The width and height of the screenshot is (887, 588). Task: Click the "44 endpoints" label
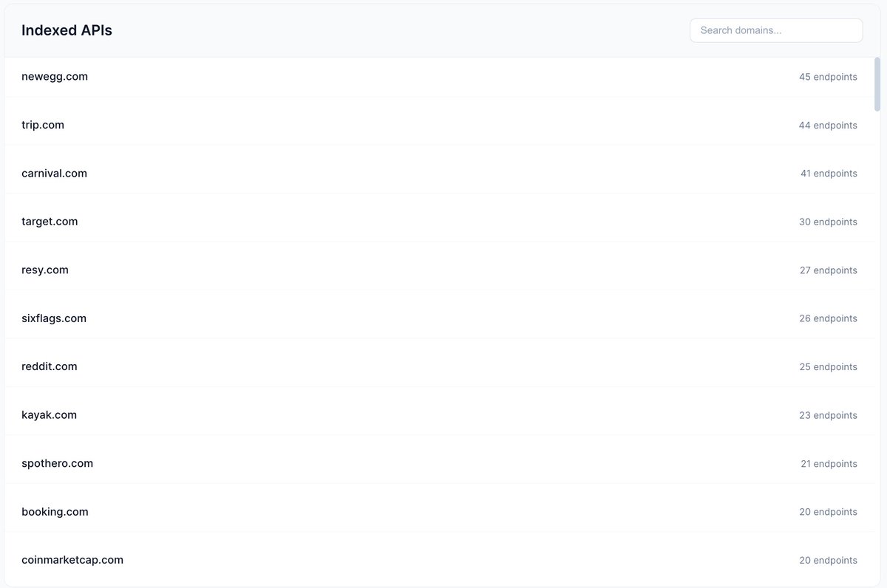(828, 126)
